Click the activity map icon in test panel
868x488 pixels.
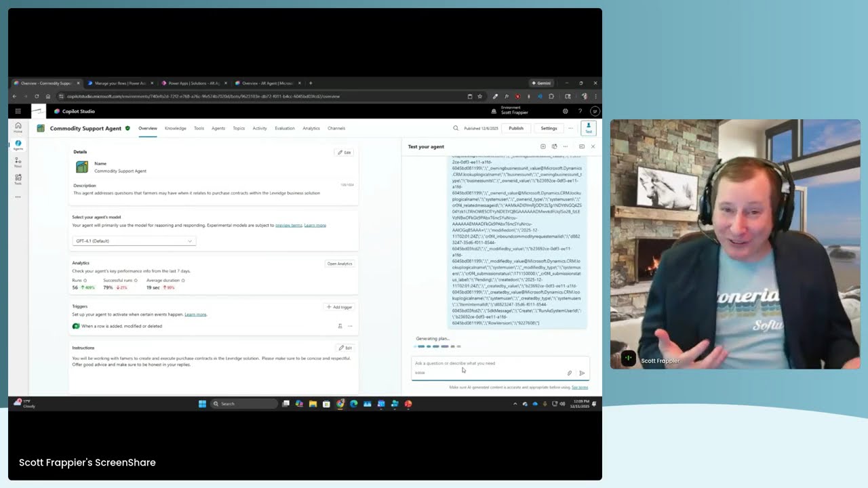tap(581, 146)
